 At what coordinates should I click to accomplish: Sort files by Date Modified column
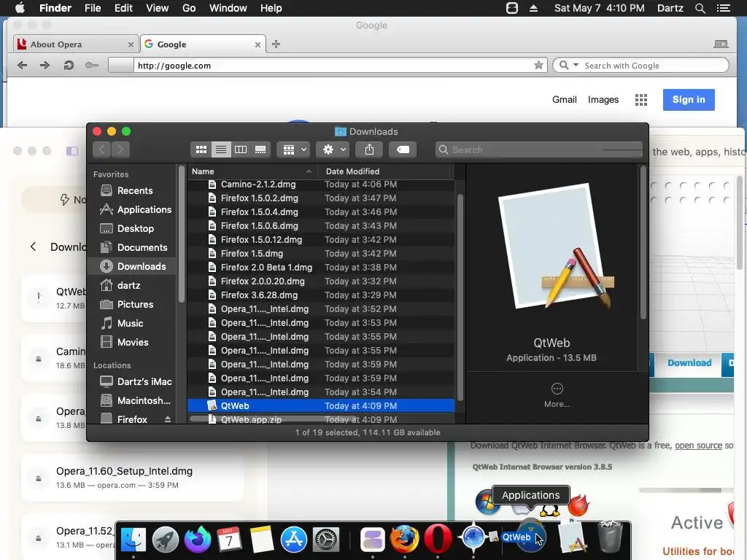[x=385, y=171]
